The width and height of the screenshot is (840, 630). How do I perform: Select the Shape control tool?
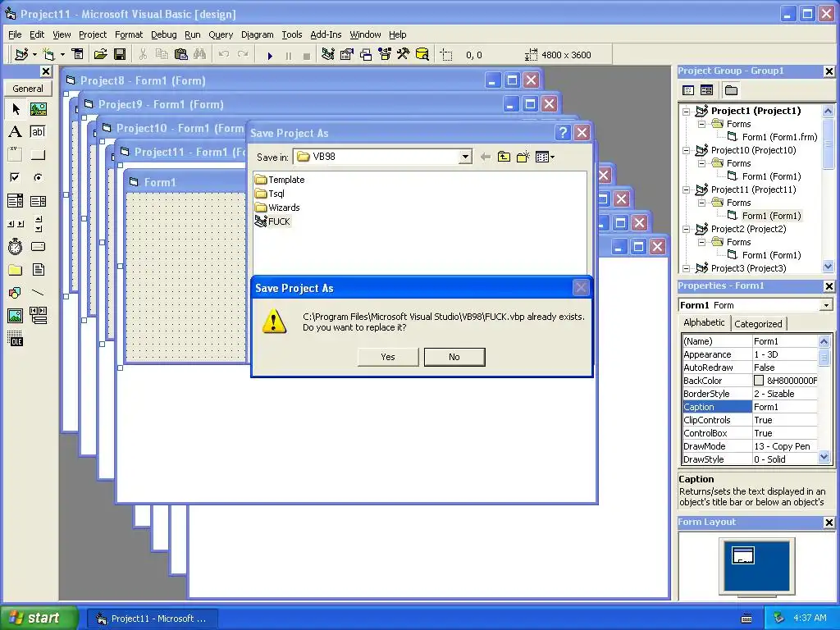point(16,293)
